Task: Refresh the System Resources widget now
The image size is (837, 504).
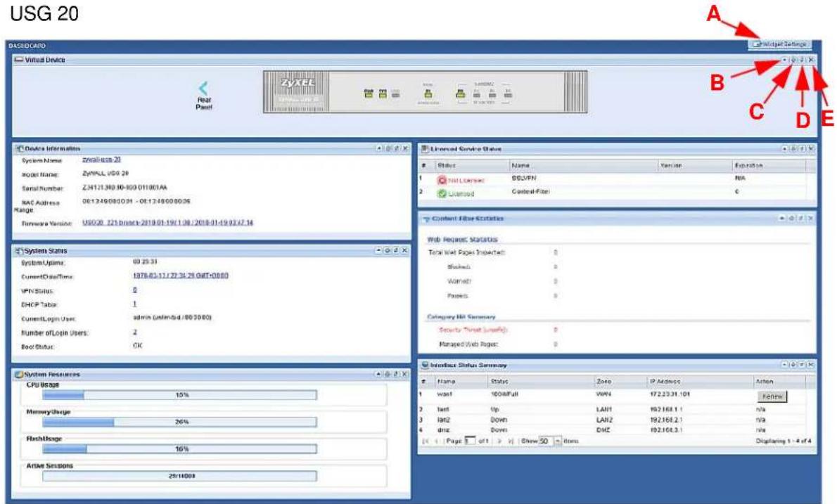Action: [396, 375]
